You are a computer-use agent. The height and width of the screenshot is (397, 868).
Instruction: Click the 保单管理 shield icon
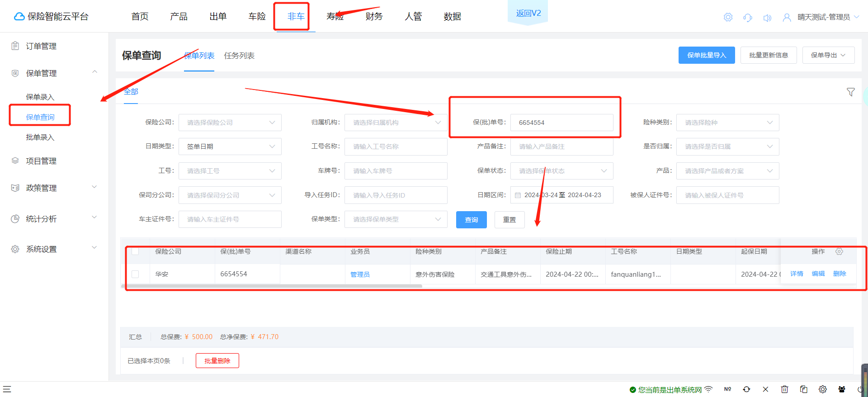(15, 73)
